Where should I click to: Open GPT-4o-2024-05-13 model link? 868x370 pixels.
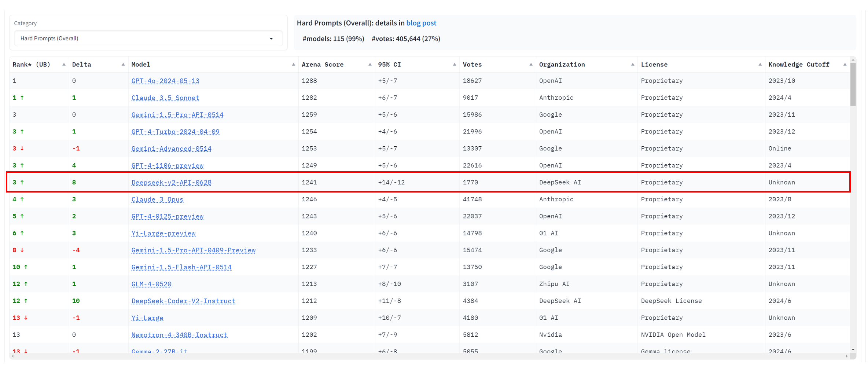click(165, 81)
